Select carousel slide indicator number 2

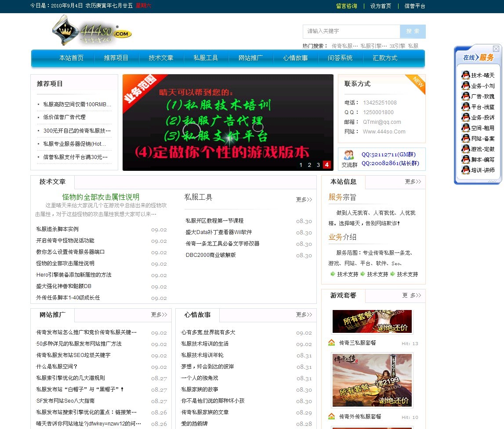[309, 165]
